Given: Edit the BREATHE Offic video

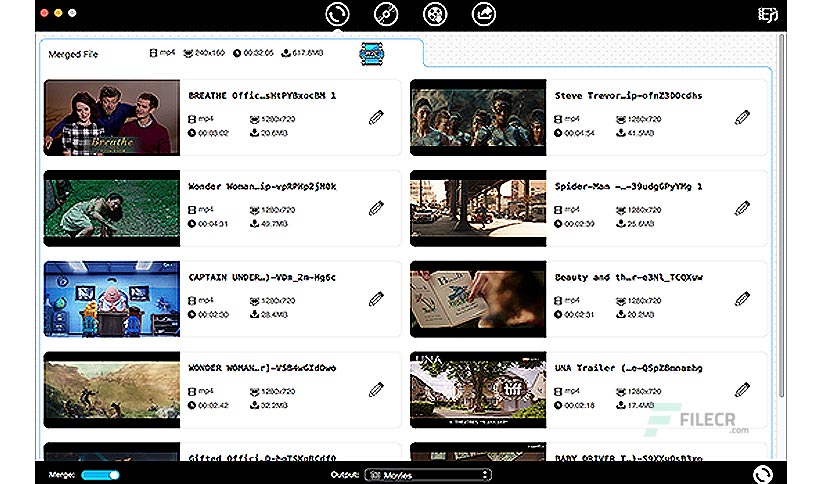Looking at the screenshot, I should click(376, 117).
